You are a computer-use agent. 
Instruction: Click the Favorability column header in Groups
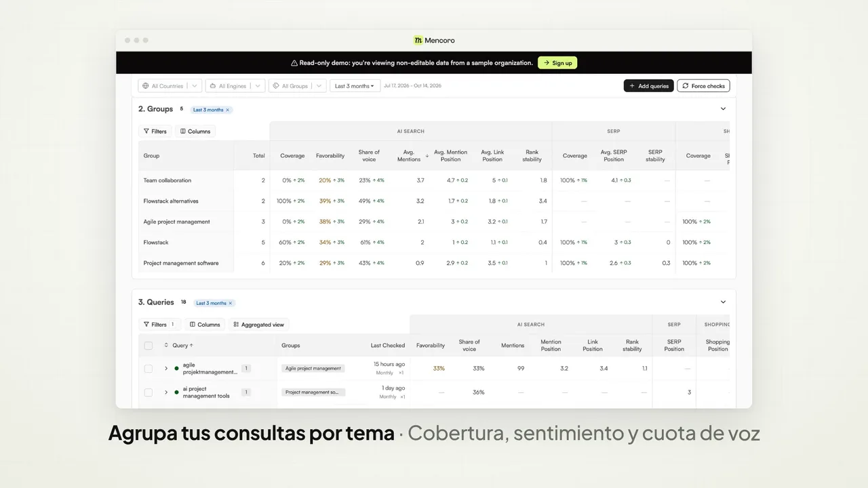click(x=330, y=156)
